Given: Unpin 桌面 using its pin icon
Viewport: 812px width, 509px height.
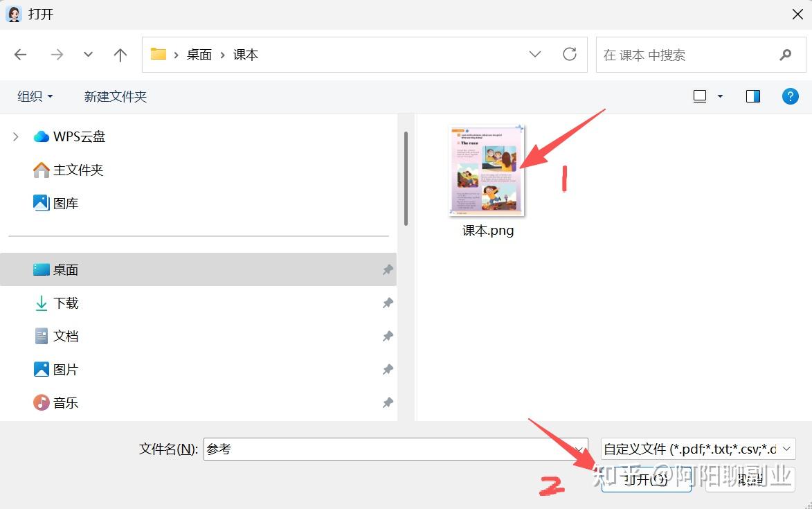Looking at the screenshot, I should pos(388,269).
